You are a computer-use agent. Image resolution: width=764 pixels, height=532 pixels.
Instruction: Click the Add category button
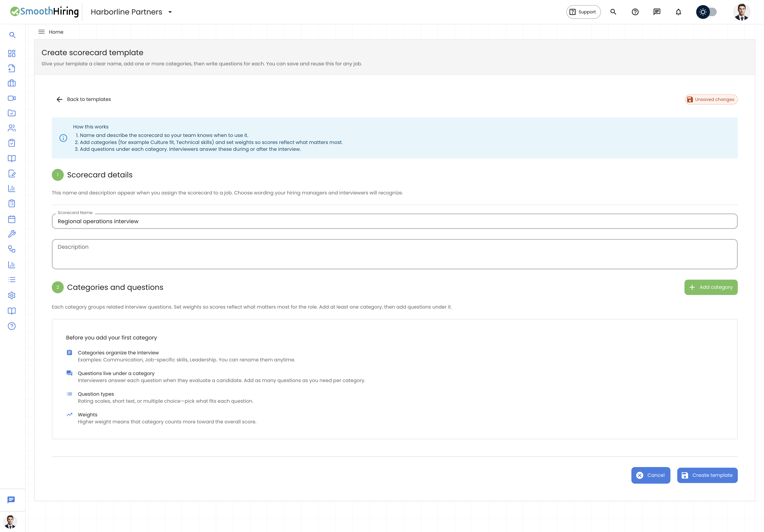pos(711,287)
